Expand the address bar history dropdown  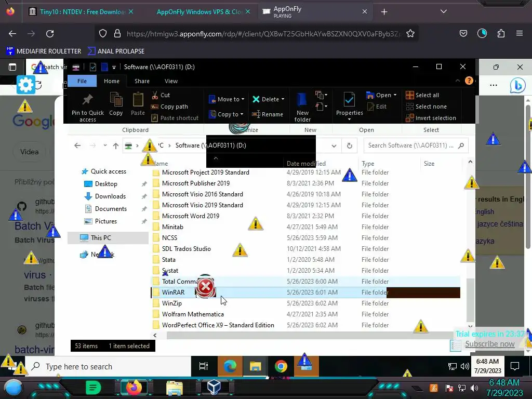pyautogui.click(x=334, y=145)
